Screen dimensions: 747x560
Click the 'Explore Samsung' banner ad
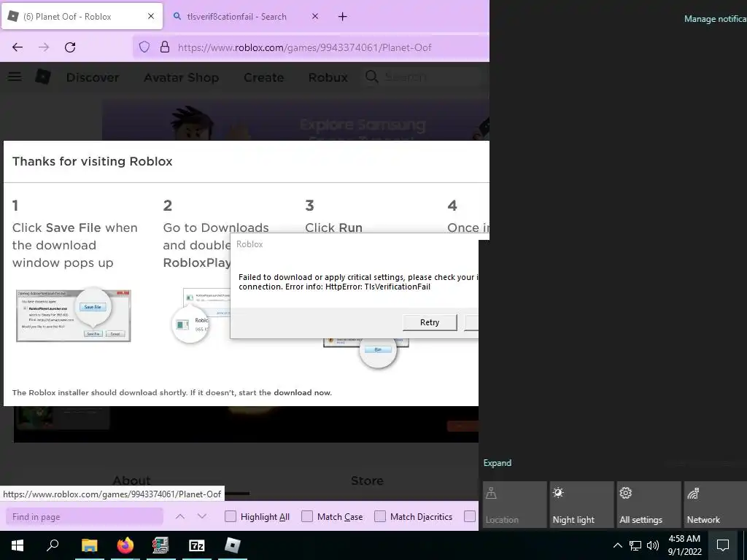[x=295, y=120]
